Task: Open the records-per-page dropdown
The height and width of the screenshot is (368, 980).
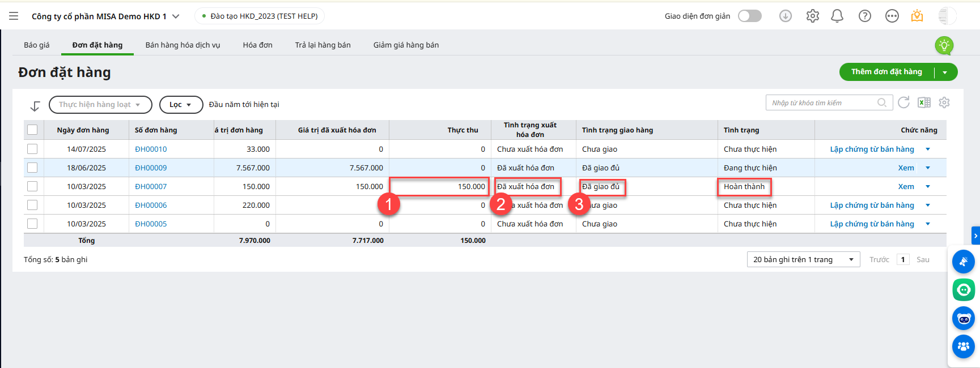Action: (x=803, y=259)
